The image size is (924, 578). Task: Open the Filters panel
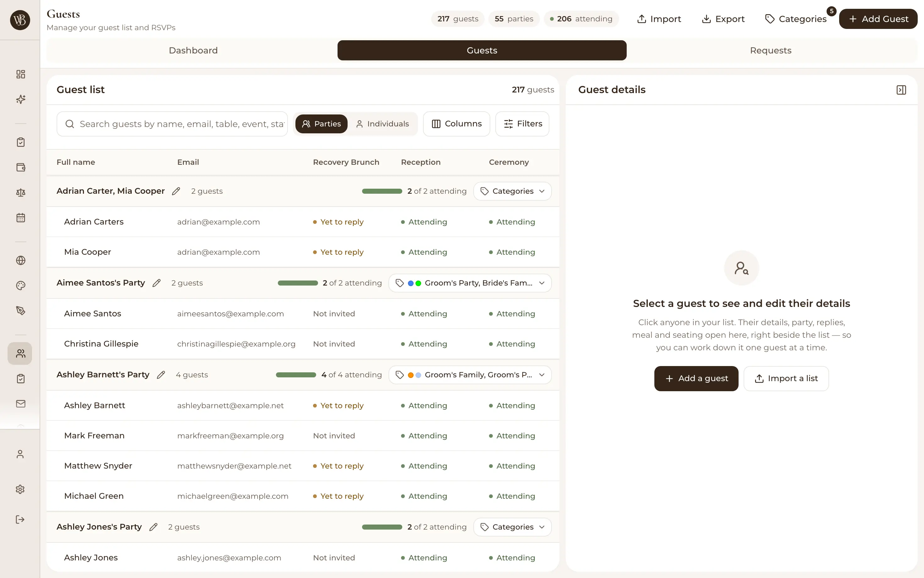[x=522, y=124]
